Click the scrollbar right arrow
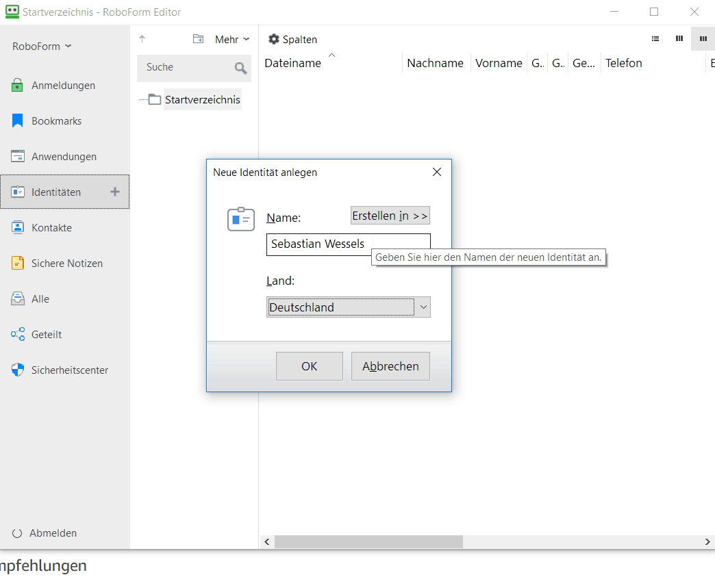The image size is (715, 588). click(707, 541)
